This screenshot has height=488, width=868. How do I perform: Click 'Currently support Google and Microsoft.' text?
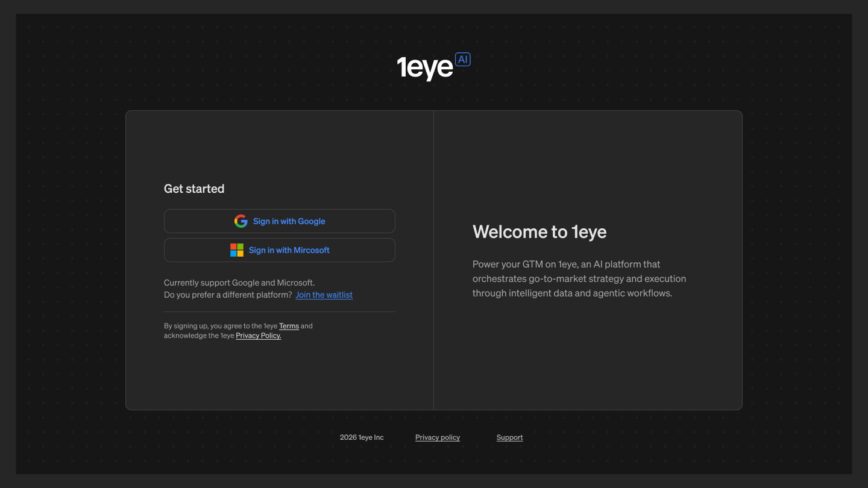pyautogui.click(x=239, y=283)
